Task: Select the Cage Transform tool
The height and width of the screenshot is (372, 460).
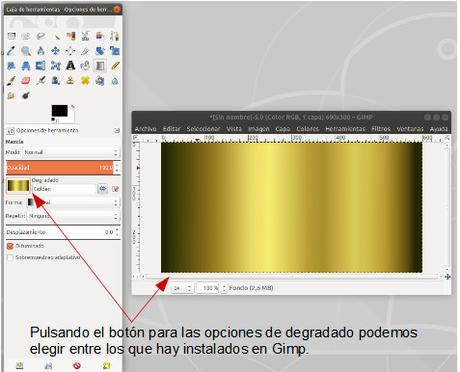Action: point(56,66)
